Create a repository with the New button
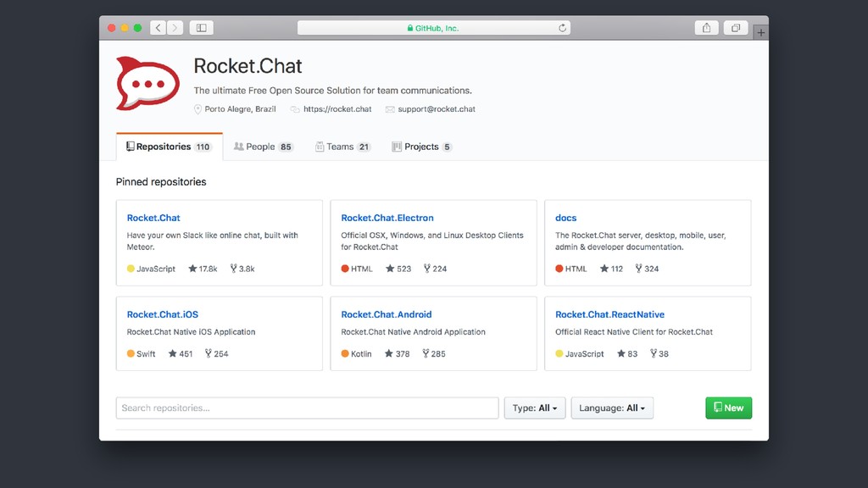The height and width of the screenshot is (488, 868). point(728,408)
